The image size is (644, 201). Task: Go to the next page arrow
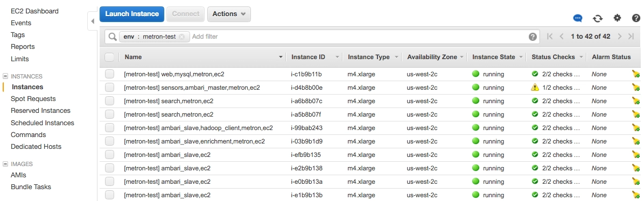[620, 37]
